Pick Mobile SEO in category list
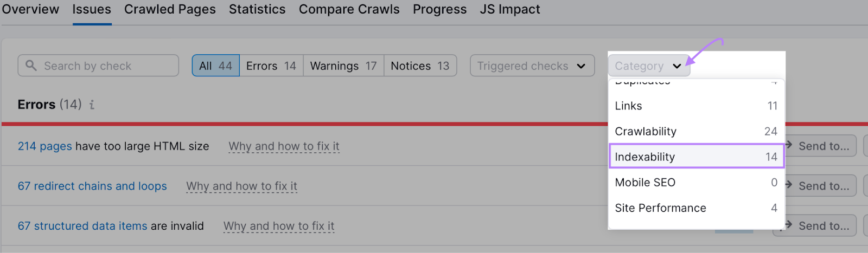Viewport: 868px width, 253px height. 696,182
